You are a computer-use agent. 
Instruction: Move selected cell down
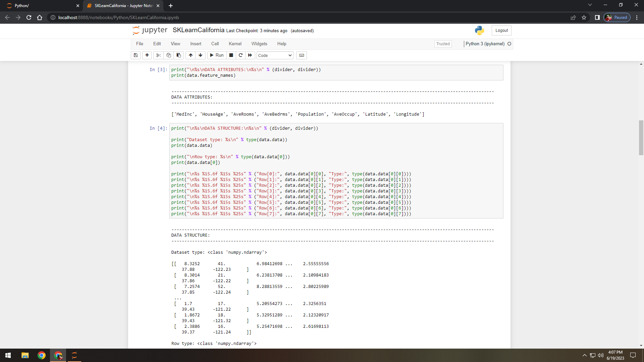pos(201,55)
